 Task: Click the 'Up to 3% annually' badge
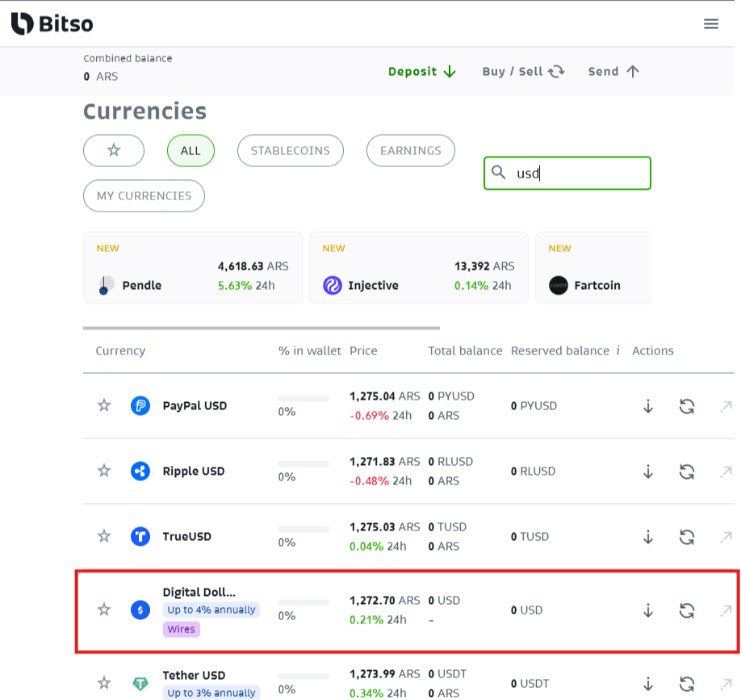tap(211, 693)
